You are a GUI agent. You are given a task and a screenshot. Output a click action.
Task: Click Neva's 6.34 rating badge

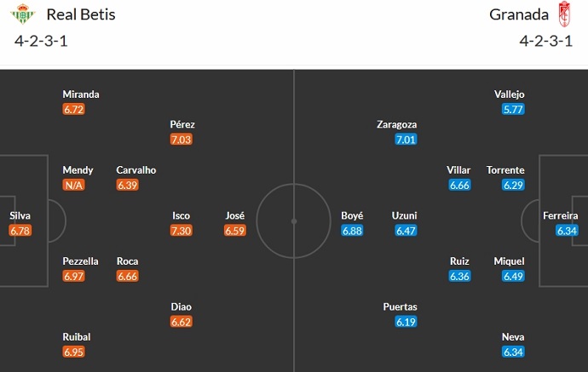click(x=513, y=352)
